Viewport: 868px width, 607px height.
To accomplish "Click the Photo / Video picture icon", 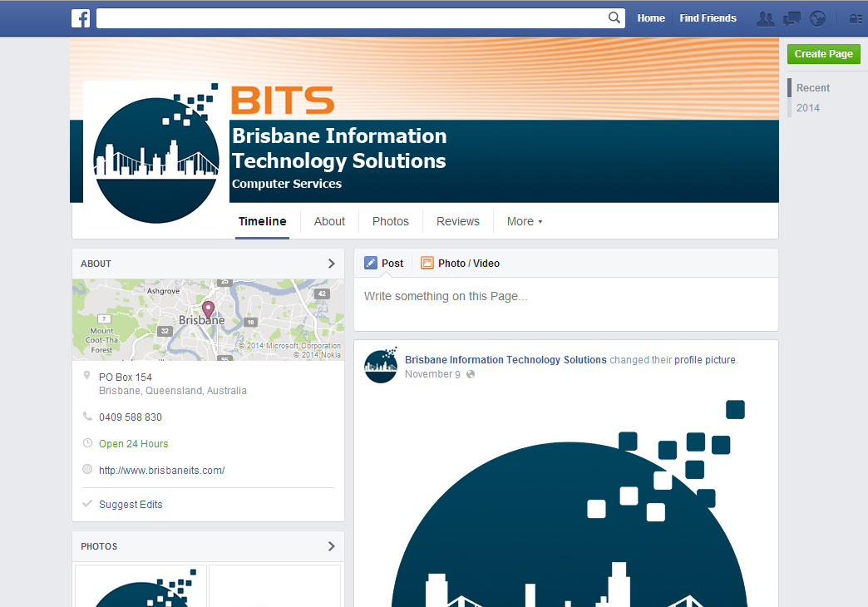I will [427, 263].
